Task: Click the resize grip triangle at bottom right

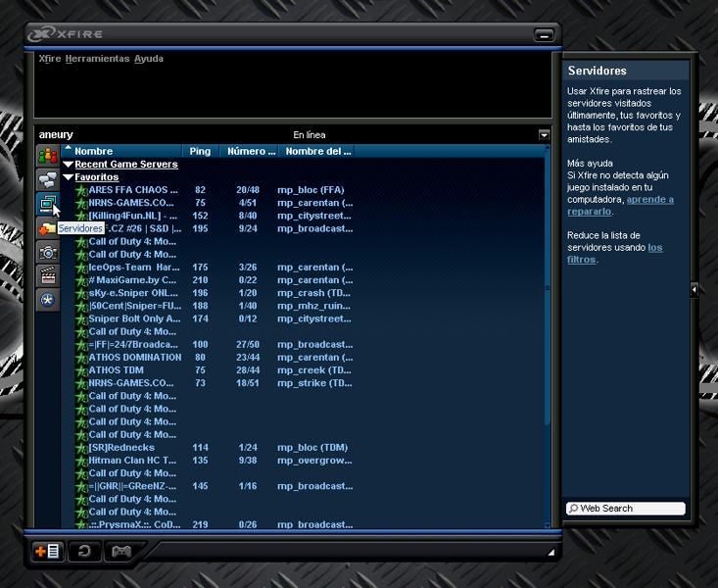Action: (550, 553)
